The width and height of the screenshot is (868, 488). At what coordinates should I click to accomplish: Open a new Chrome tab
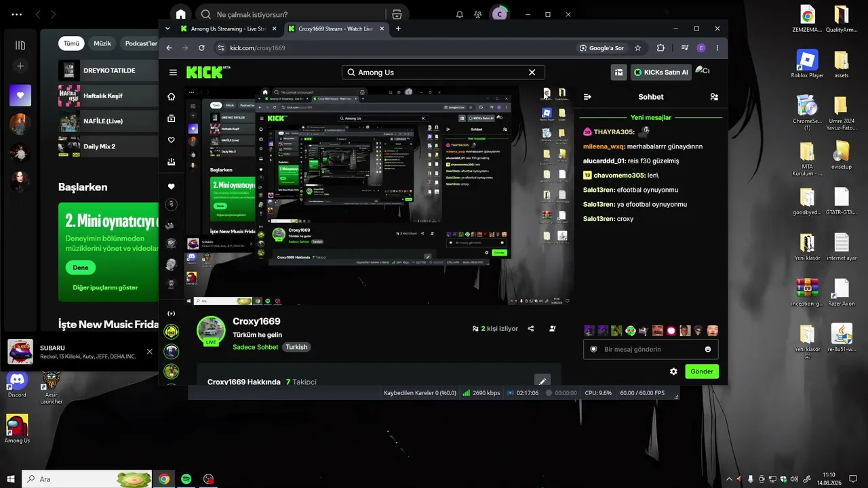coord(398,29)
